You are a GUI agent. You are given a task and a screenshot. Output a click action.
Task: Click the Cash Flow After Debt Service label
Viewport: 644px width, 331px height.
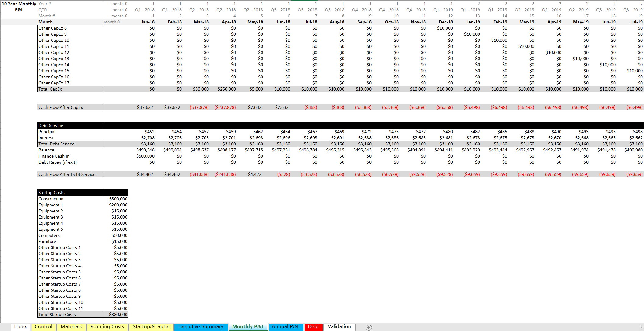(66, 174)
